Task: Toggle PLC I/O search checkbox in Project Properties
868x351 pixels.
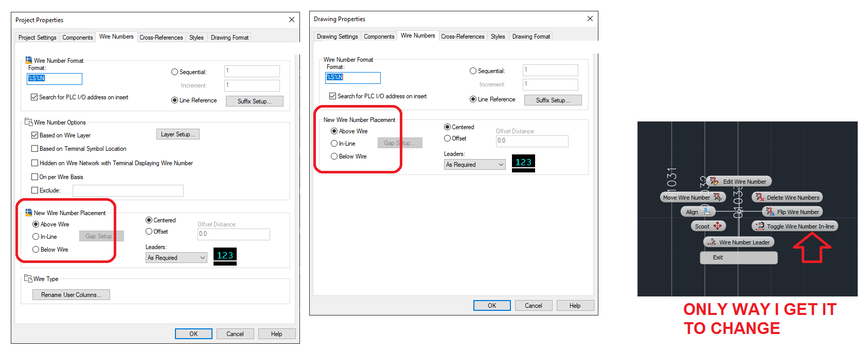Action: click(x=34, y=97)
